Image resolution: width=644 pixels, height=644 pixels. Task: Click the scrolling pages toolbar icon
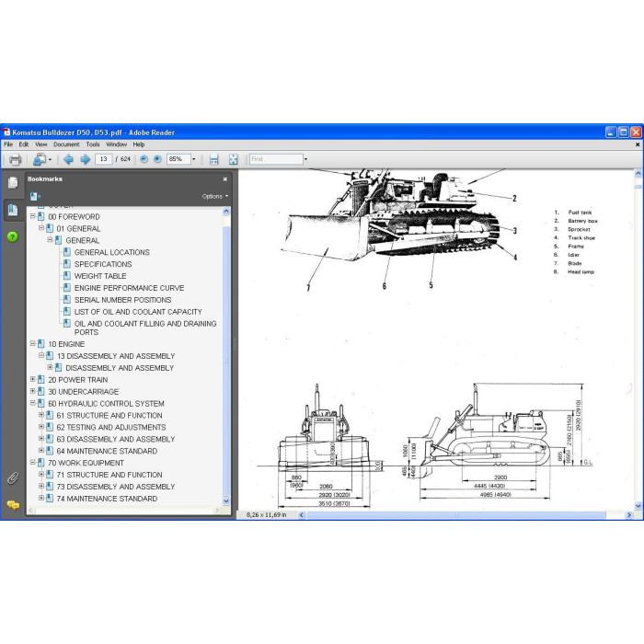(x=213, y=159)
